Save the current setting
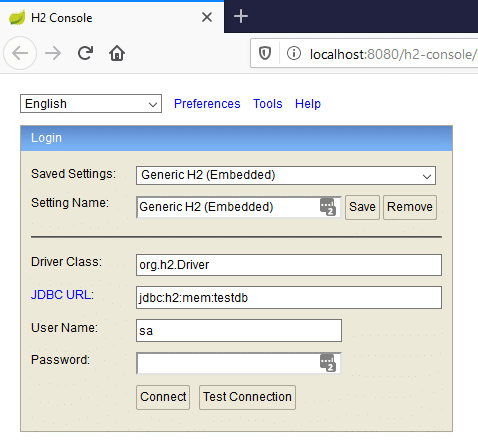Viewport: 478px width, 440px height. click(x=362, y=207)
